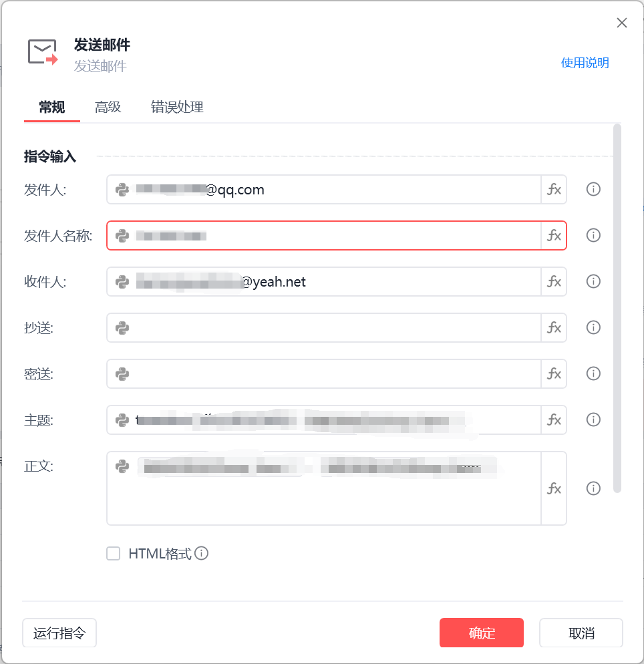644x664 pixels.
Task: Enable the HTML格式 checkbox
Action: (113, 554)
